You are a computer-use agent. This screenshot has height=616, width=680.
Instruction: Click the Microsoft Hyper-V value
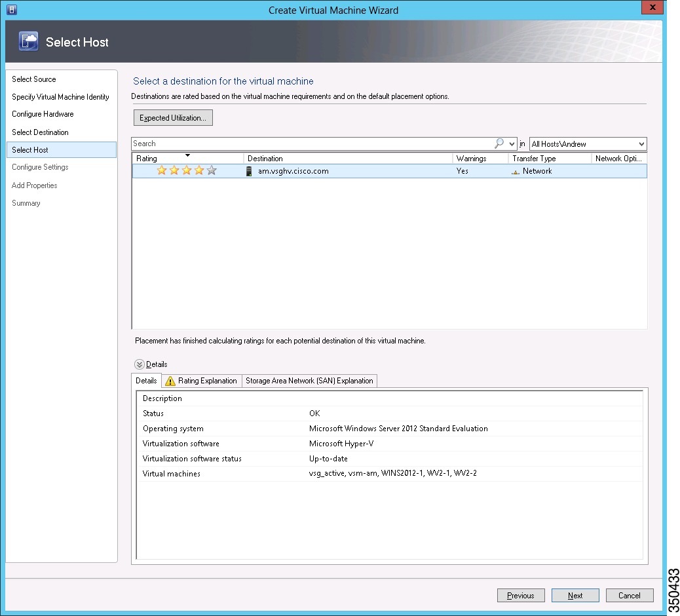341,444
